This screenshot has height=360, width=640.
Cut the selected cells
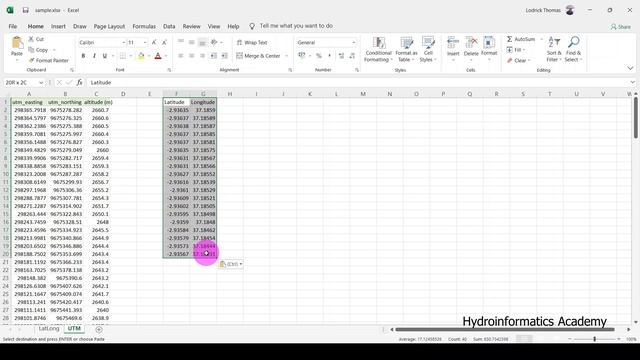pos(36,39)
